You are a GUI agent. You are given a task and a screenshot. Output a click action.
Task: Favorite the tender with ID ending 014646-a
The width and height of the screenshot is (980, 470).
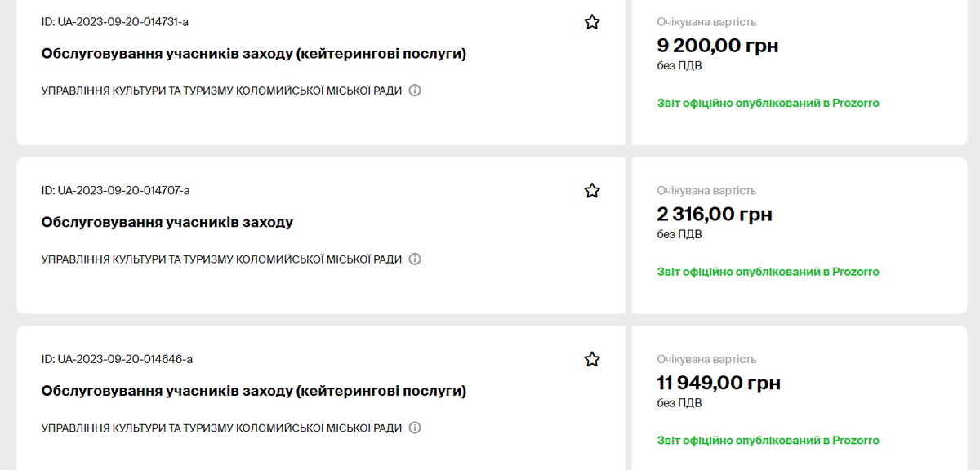tap(592, 359)
